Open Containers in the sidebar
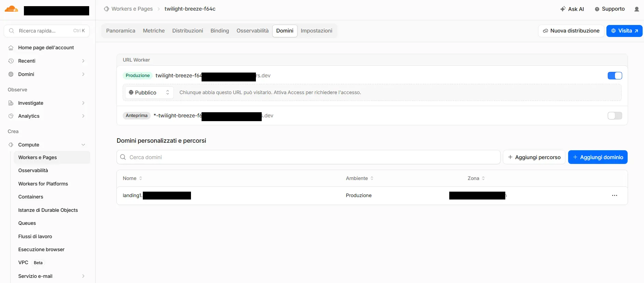This screenshot has height=283, width=644. coord(31,197)
